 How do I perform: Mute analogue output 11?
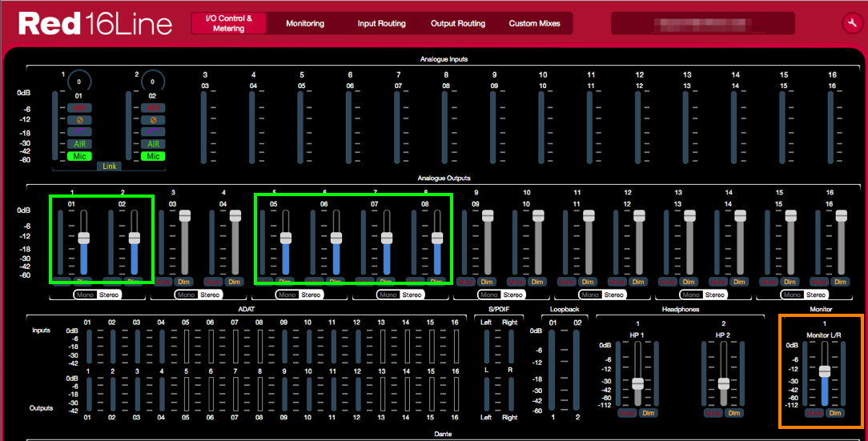567,282
